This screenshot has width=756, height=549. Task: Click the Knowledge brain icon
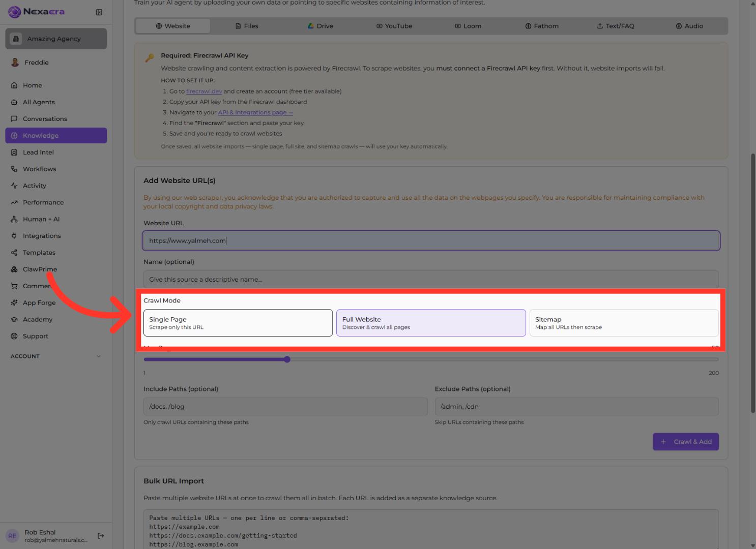[x=14, y=136]
